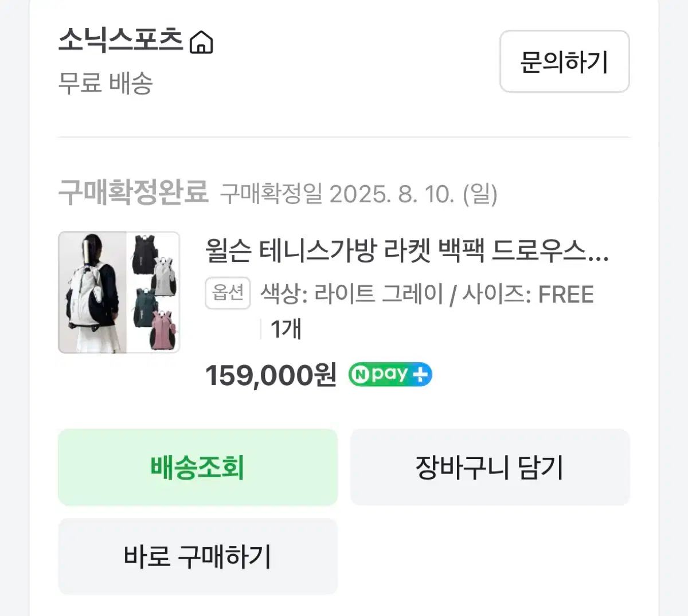Click the 사이즈: FREE option text
The image size is (688, 616).
(x=528, y=295)
